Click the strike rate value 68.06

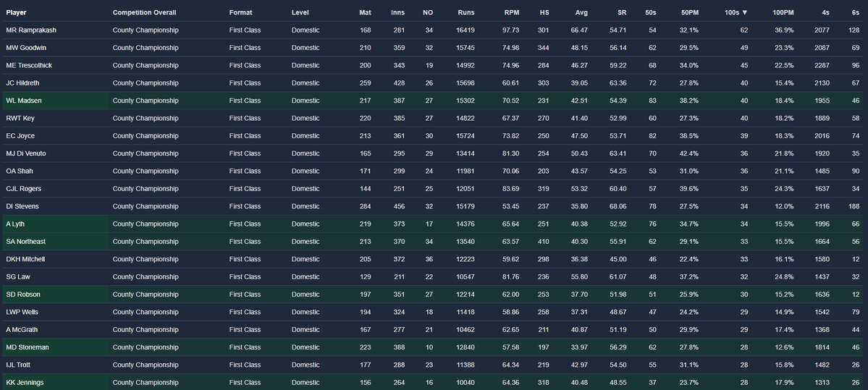tap(618, 206)
